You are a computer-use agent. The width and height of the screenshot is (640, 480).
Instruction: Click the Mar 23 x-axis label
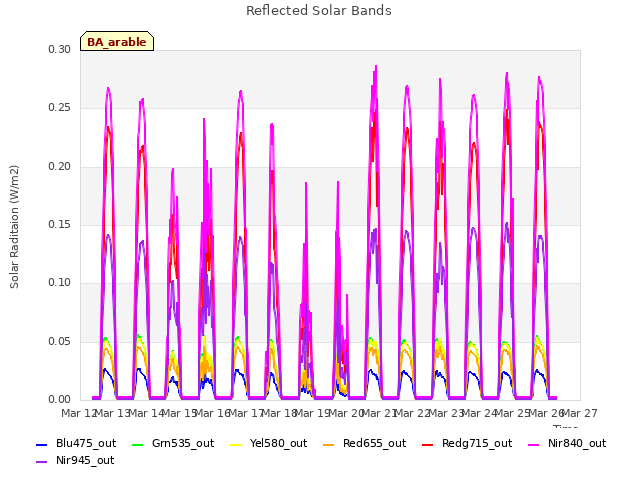pyautogui.click(x=446, y=413)
